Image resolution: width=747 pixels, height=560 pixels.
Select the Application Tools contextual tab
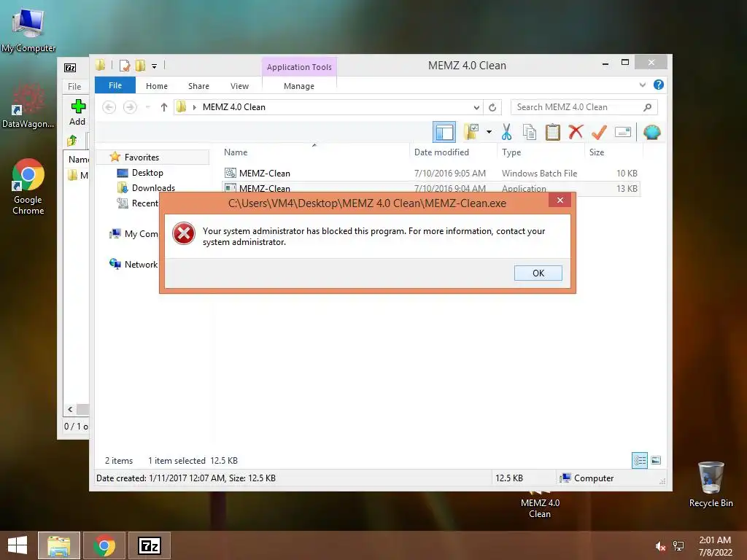(299, 66)
